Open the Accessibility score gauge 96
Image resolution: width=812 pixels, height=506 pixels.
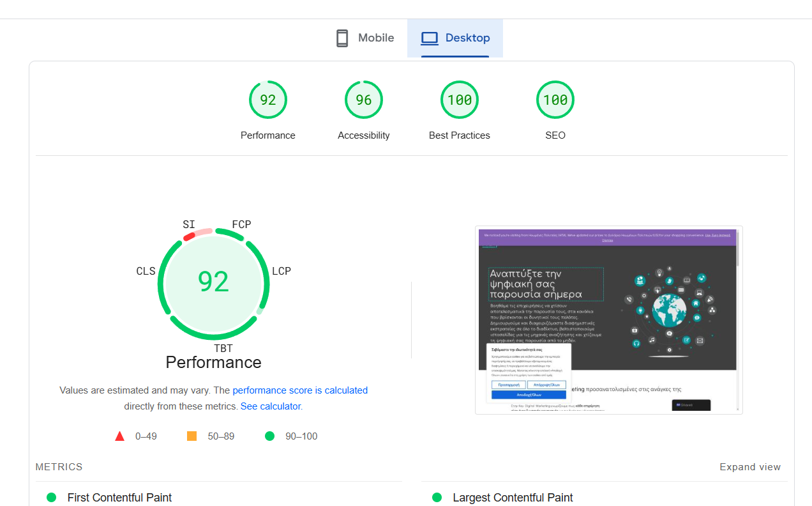click(364, 100)
